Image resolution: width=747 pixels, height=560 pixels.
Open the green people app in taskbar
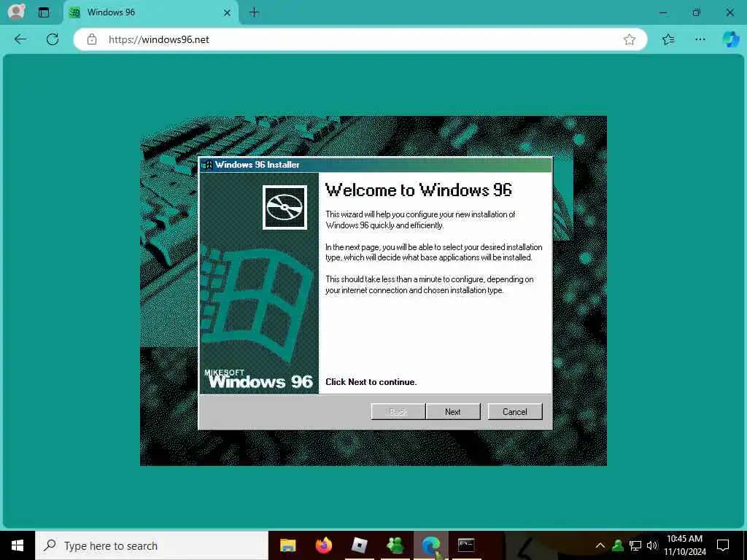395,545
